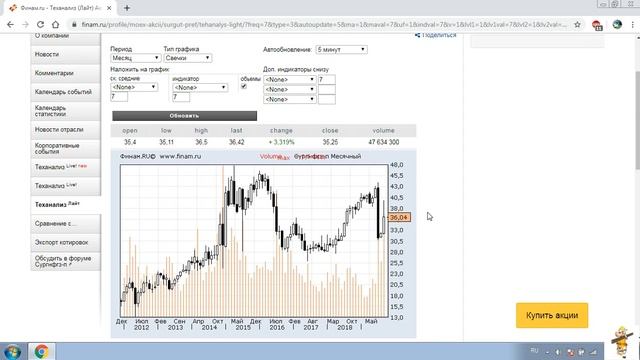Bookmark this page with the star
This screenshot has height=360, width=640.
pyautogui.click(x=577, y=24)
